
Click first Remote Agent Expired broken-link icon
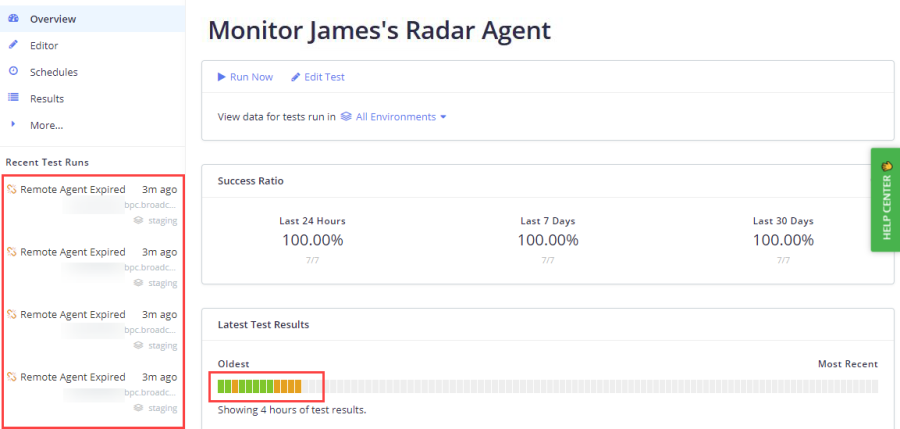click(x=11, y=190)
